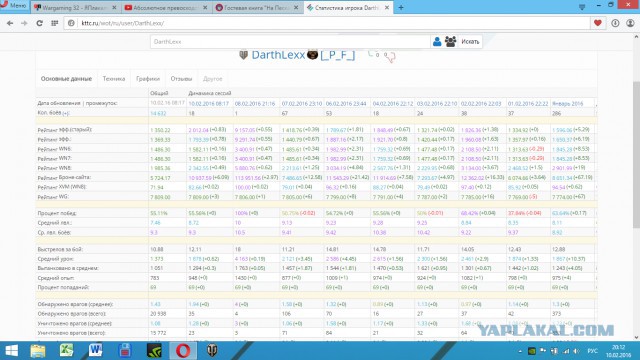Viewport: 640px width, 360px height.
Task: Open the Opera account profile icon
Action: pyautogui.click(x=630, y=23)
